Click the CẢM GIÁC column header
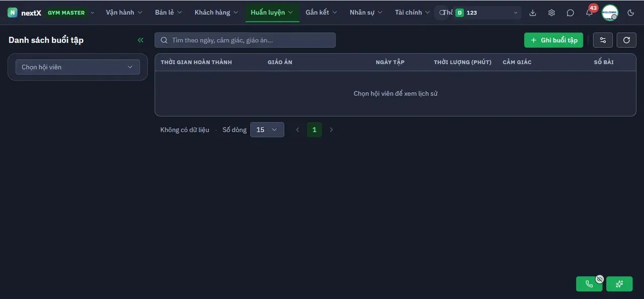The height and width of the screenshot is (299, 644). pyautogui.click(x=517, y=62)
